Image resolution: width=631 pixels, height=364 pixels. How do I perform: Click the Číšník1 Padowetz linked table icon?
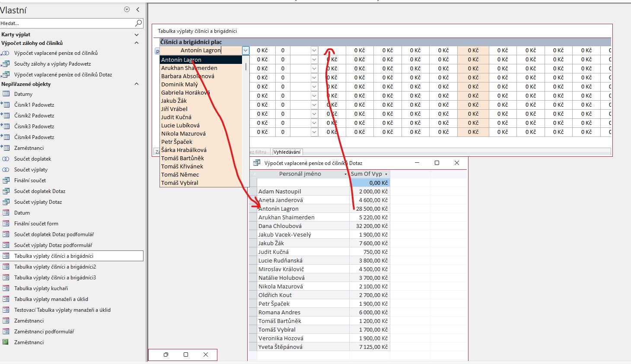(x=6, y=105)
